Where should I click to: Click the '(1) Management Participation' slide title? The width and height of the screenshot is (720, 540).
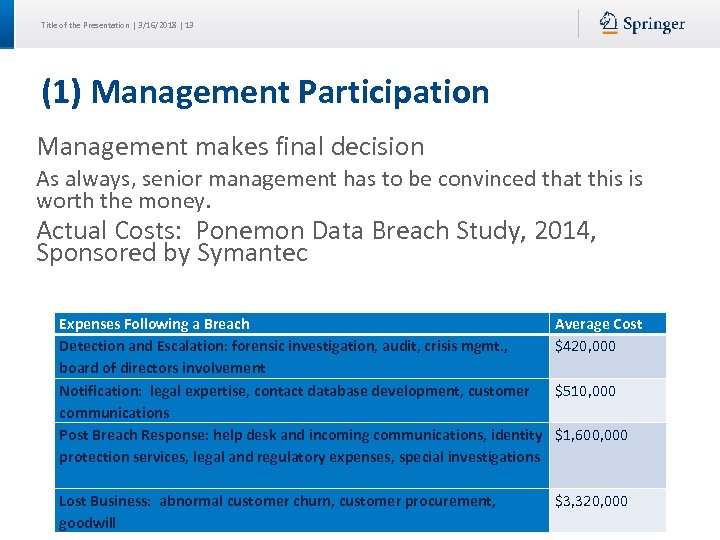tap(265, 92)
